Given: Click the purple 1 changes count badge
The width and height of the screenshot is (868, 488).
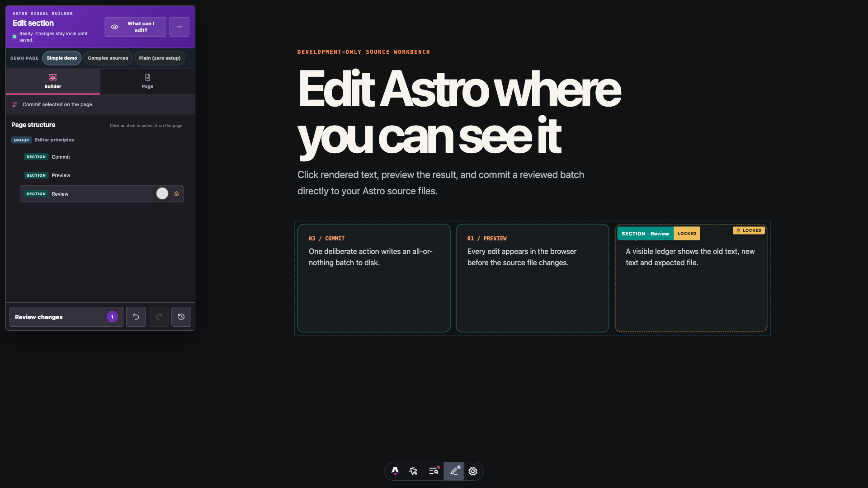Looking at the screenshot, I should (112, 317).
